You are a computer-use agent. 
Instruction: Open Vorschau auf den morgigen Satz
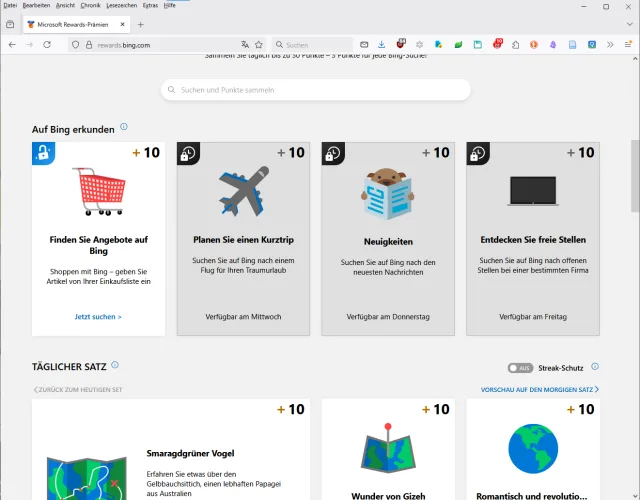(540, 389)
